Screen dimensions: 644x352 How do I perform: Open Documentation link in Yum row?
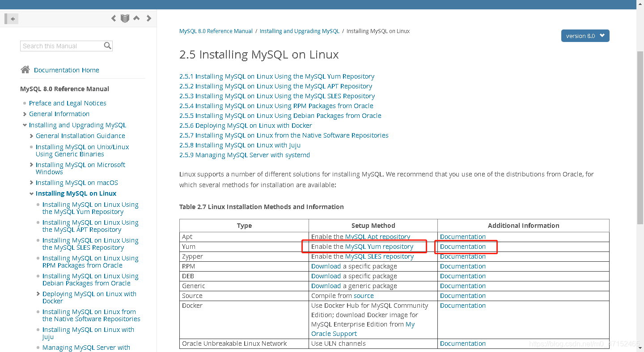463,247
